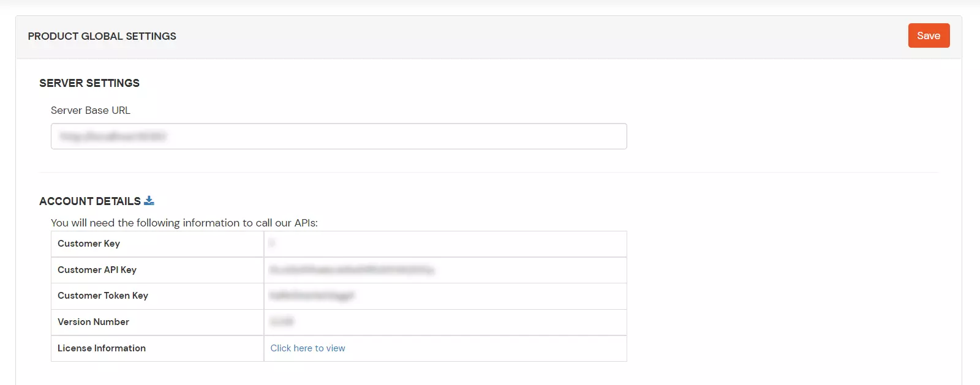The height and width of the screenshot is (385, 980).
Task: Select the 'Customer Token Key' label
Action: pos(103,296)
